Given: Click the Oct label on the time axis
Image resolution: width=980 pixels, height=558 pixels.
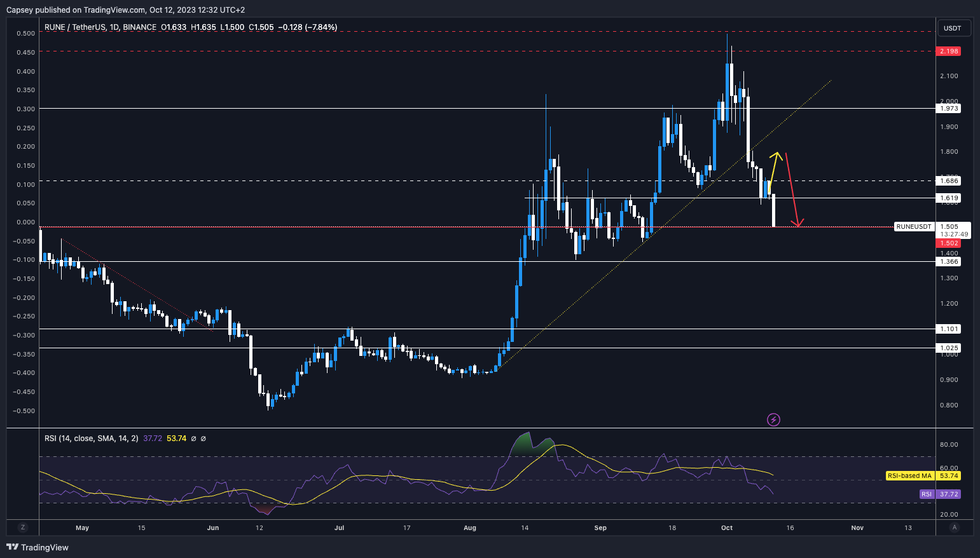Looking at the screenshot, I should 727,527.
